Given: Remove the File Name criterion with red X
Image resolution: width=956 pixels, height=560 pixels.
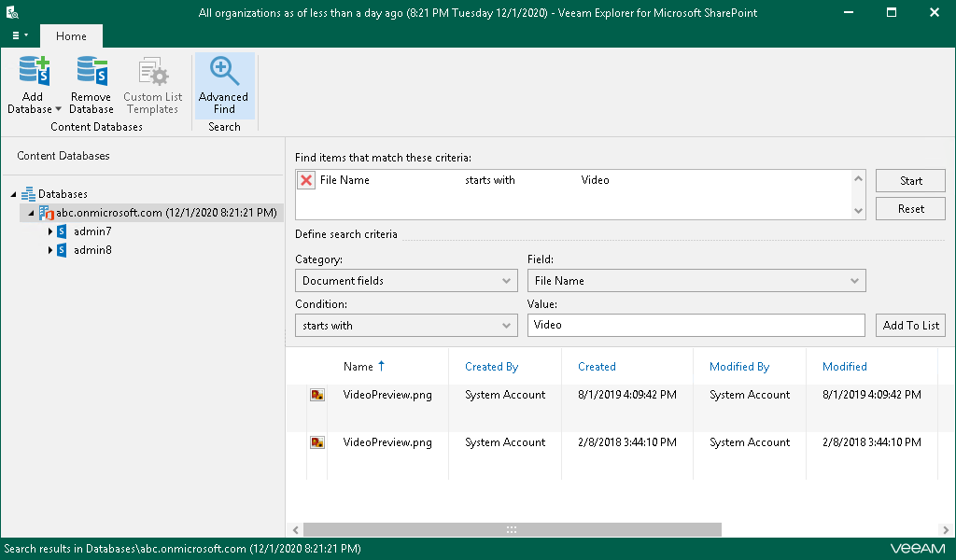Looking at the screenshot, I should [306, 181].
